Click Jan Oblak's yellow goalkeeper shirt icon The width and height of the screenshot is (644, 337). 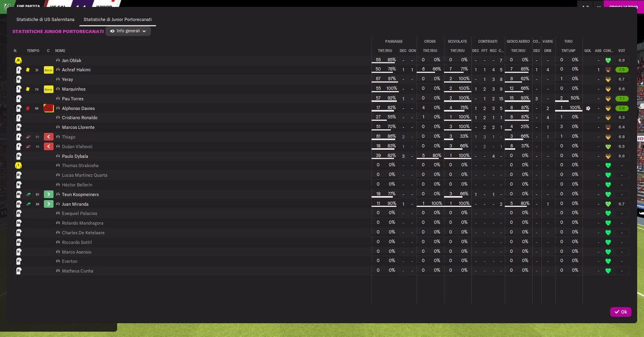(x=18, y=60)
